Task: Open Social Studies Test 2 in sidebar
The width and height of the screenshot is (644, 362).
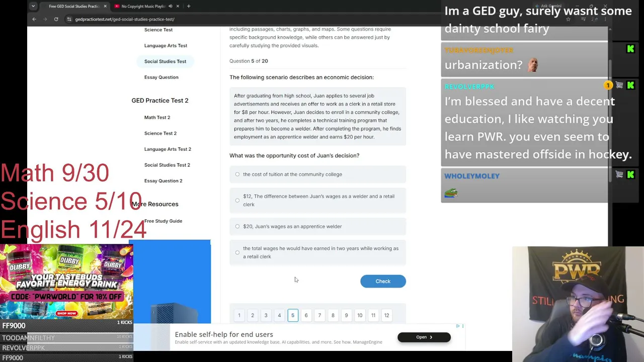Action: (x=167, y=165)
